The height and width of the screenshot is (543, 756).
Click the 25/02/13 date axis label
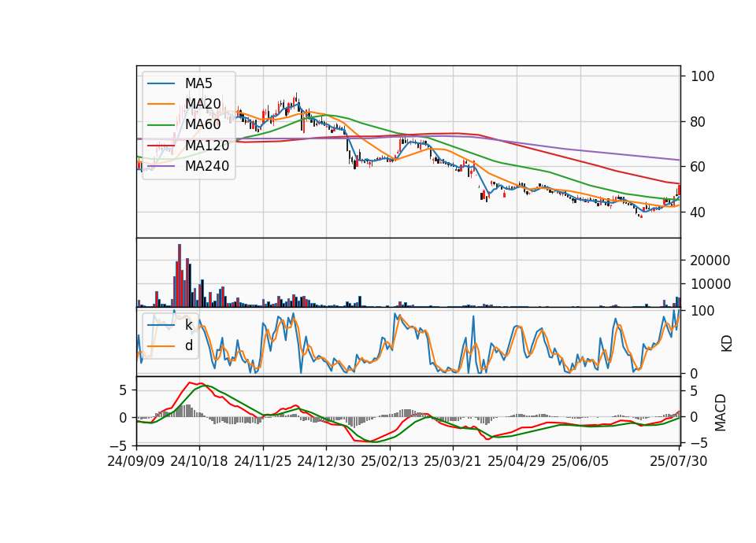point(390,461)
